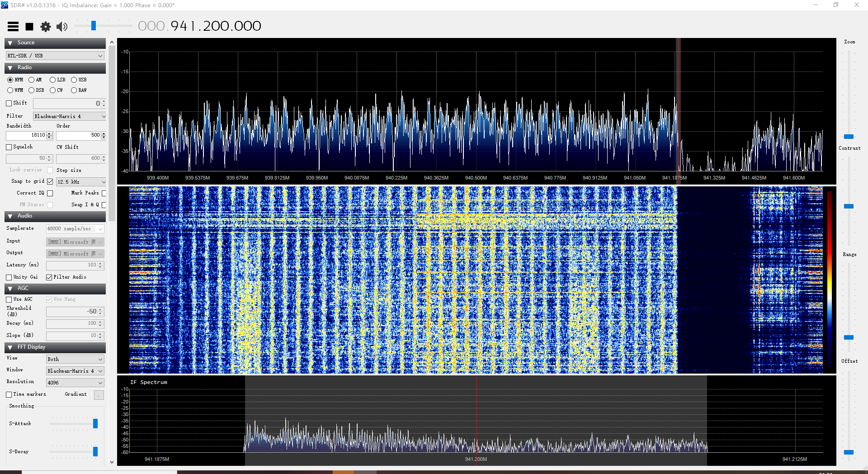Adjust the Offset slider on the right
This screenshot has width=868, height=474.
coord(849,452)
